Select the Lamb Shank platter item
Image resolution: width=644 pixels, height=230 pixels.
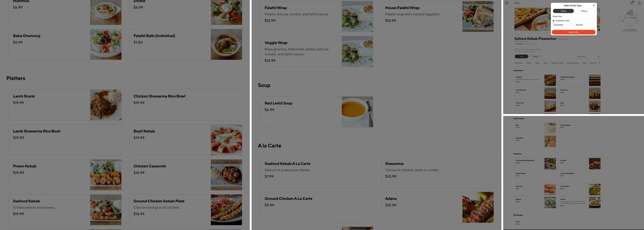click(x=65, y=105)
